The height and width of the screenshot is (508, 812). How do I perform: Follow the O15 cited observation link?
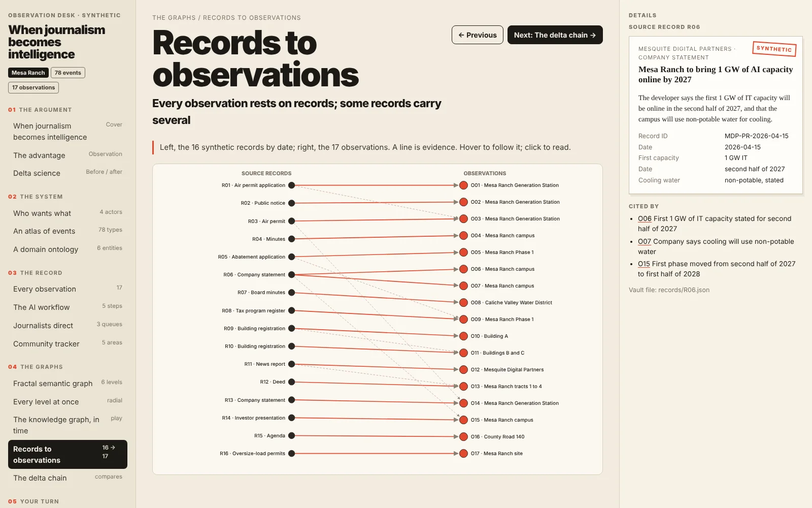[x=644, y=264]
